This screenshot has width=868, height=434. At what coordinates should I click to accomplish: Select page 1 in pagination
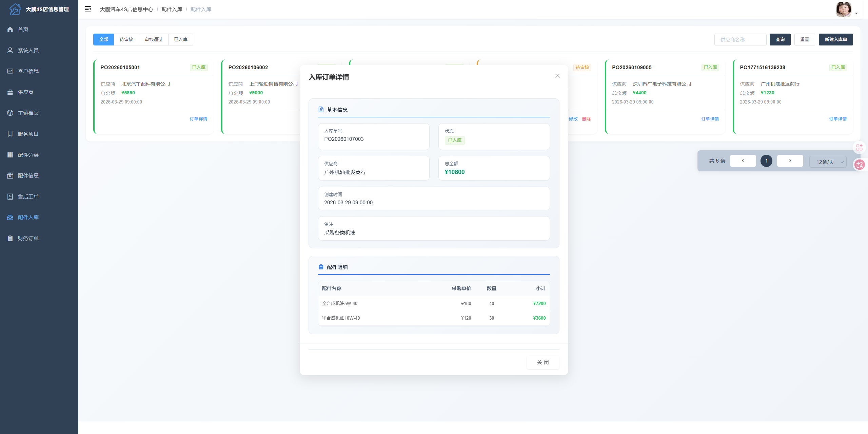point(766,161)
